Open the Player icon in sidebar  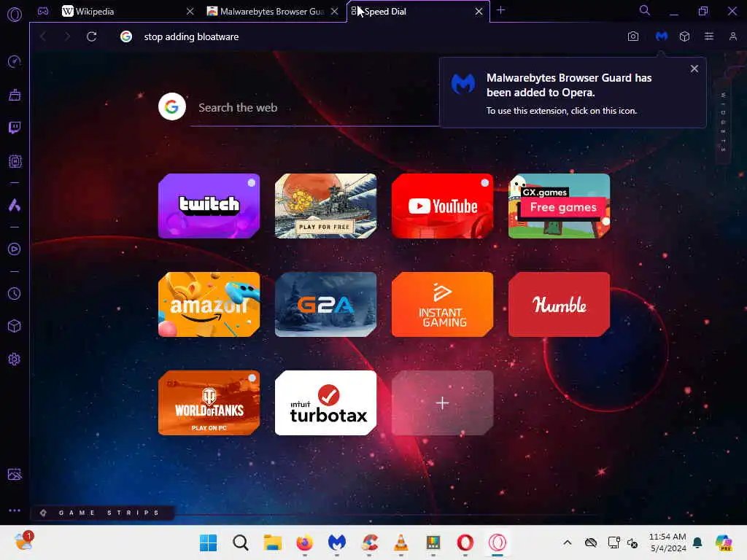(15, 249)
